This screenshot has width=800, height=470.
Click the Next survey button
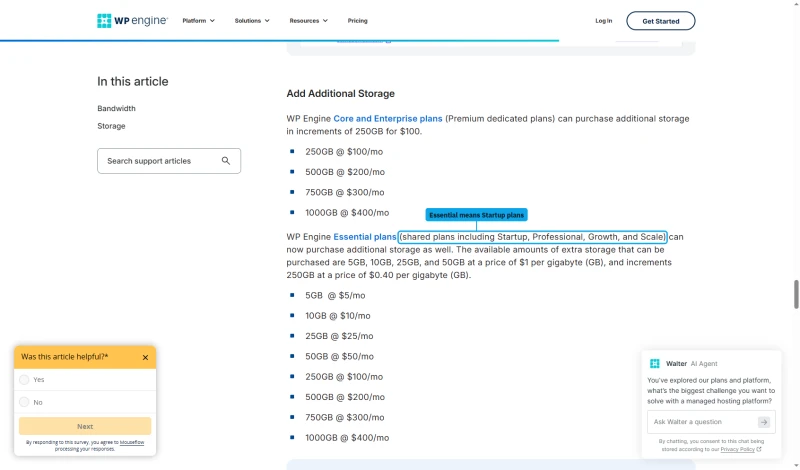pyautogui.click(x=85, y=426)
